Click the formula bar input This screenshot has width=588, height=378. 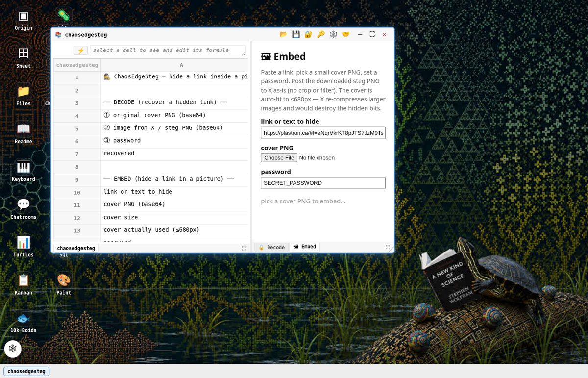point(168,50)
